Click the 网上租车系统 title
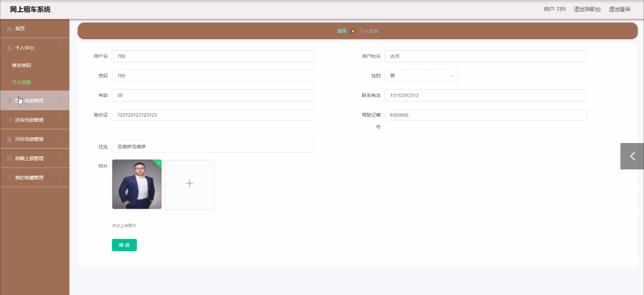Image resolution: width=644 pixels, height=295 pixels. pos(30,9)
